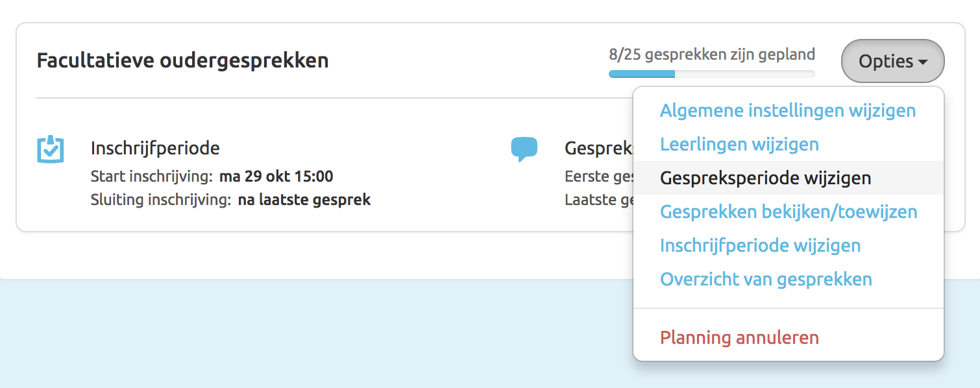Select Algemene instellingen wijzigen

point(787,110)
